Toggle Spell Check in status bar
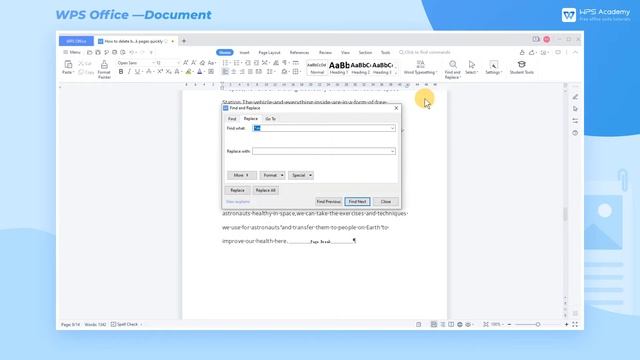 point(124,324)
